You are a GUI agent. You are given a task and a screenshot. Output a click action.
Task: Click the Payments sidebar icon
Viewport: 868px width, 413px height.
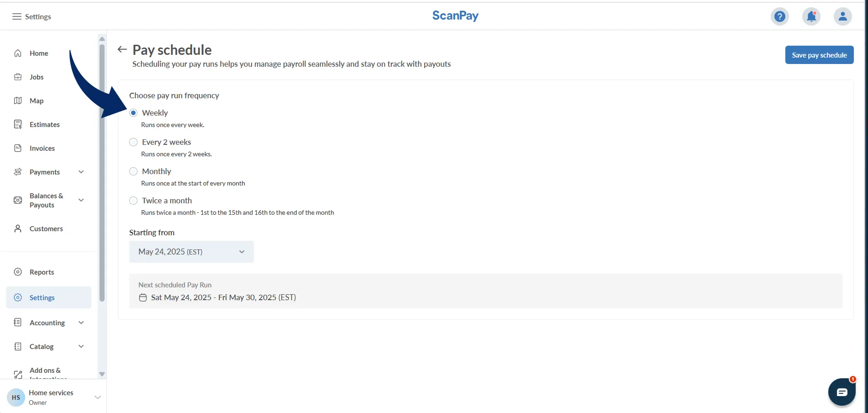[18, 172]
